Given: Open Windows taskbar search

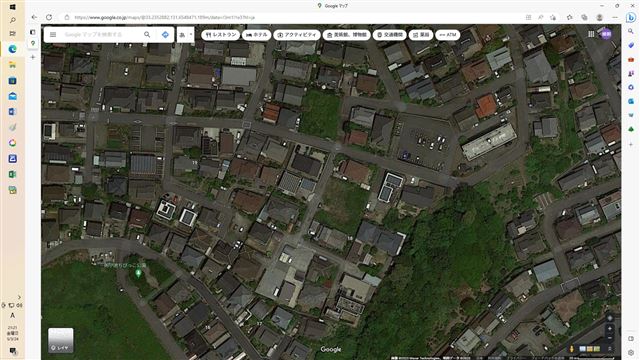Looking at the screenshot, I should click(x=13, y=20).
